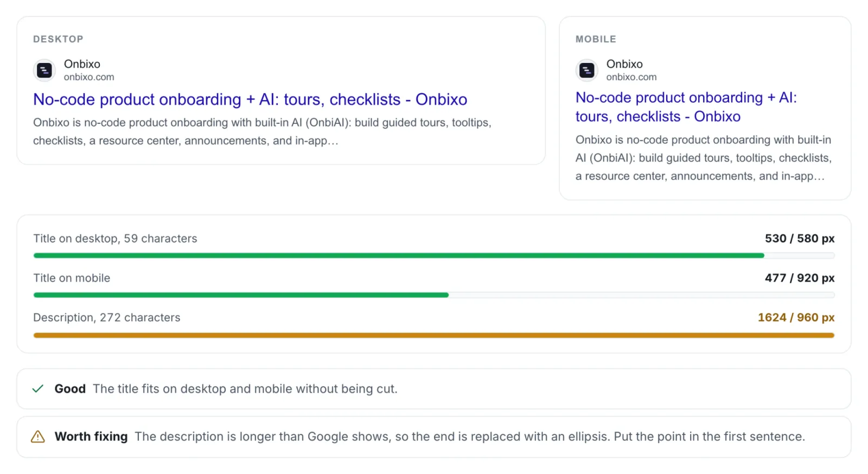The height and width of the screenshot is (474, 868).
Task: Click the DESKTOP heading label
Action: pos(58,39)
